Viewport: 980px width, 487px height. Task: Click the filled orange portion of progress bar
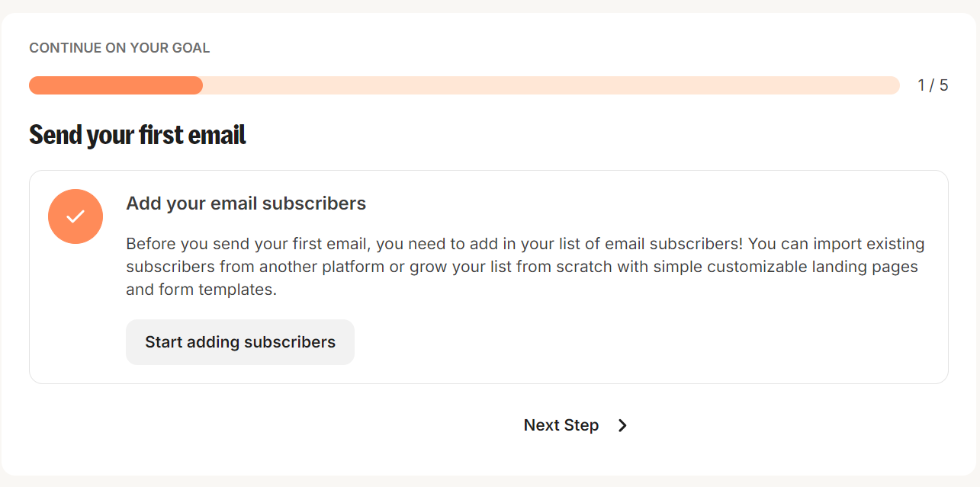[x=116, y=85]
